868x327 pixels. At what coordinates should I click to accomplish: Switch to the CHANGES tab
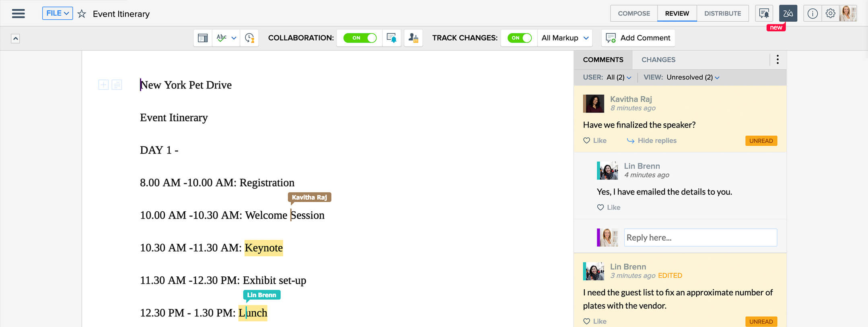[x=658, y=60]
